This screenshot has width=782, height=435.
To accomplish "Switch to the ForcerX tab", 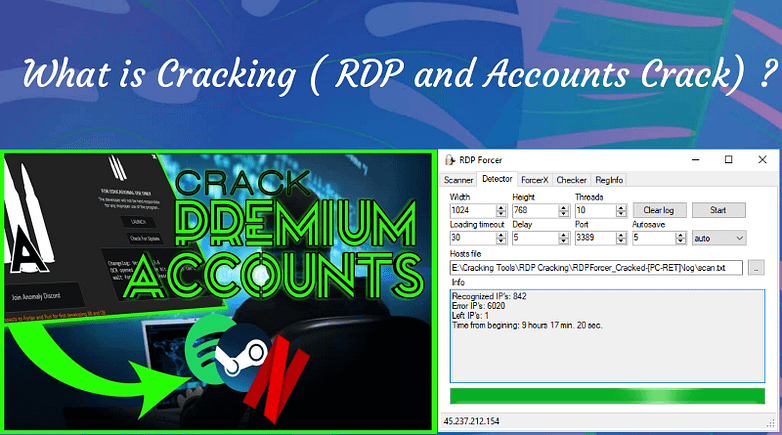I will coord(535,180).
